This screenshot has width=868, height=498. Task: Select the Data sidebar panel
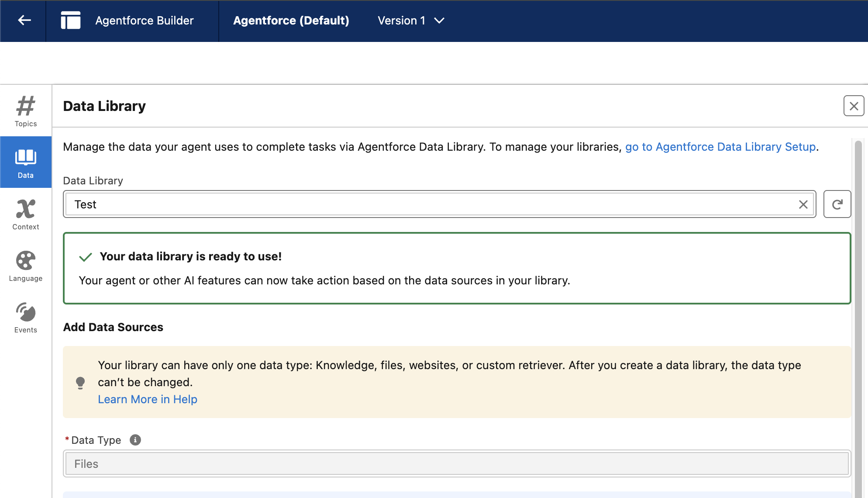26,163
